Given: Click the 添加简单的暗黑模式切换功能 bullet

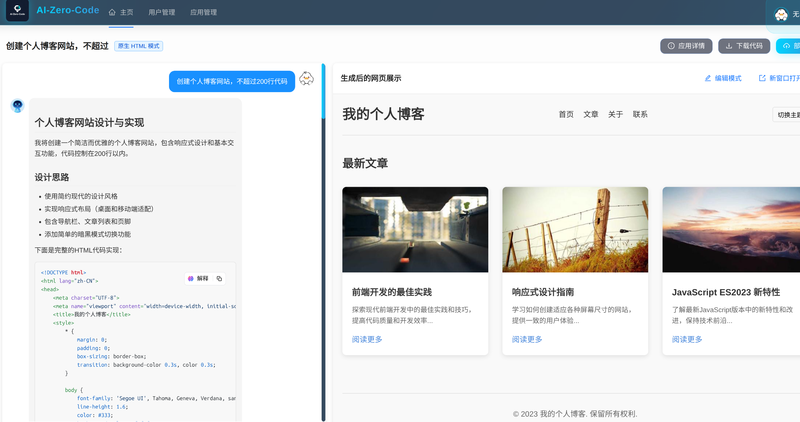Looking at the screenshot, I should pyautogui.click(x=87, y=234).
